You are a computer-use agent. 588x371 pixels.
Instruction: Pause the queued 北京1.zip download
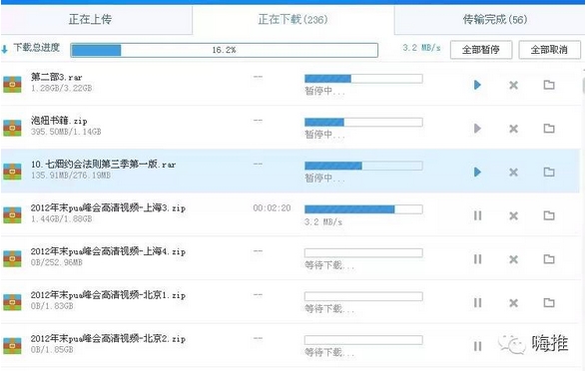point(477,302)
